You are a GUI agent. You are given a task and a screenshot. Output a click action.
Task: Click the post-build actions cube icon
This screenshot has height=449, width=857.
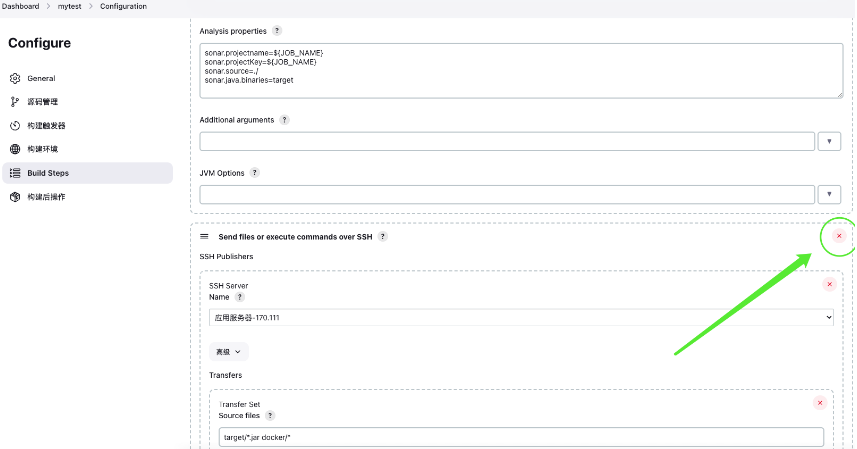point(15,197)
